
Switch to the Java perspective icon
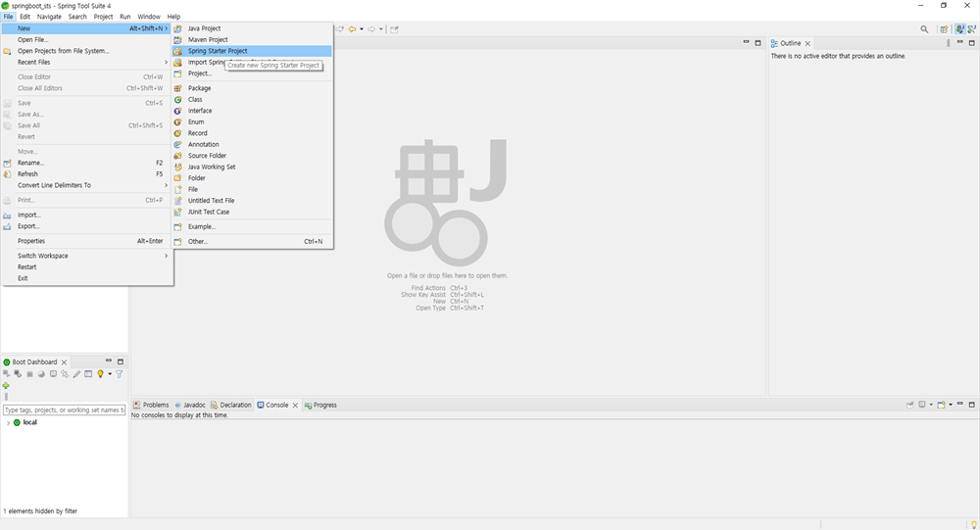click(x=960, y=28)
